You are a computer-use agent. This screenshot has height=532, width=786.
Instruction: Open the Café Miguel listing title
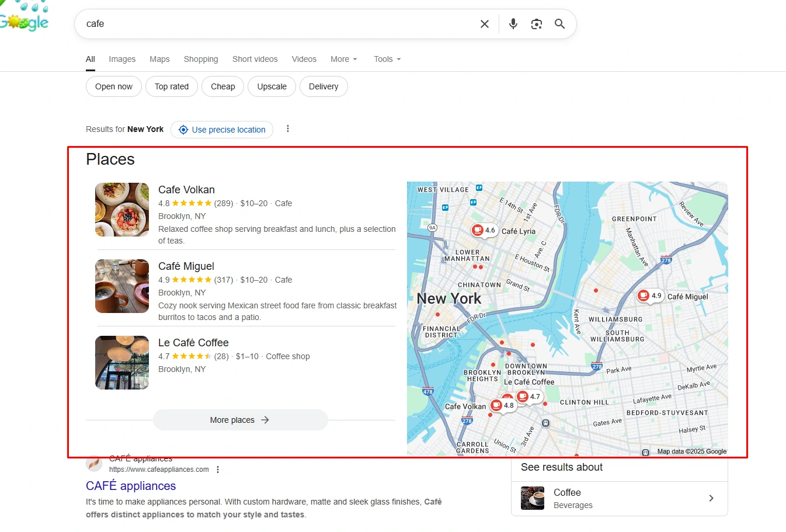186,266
